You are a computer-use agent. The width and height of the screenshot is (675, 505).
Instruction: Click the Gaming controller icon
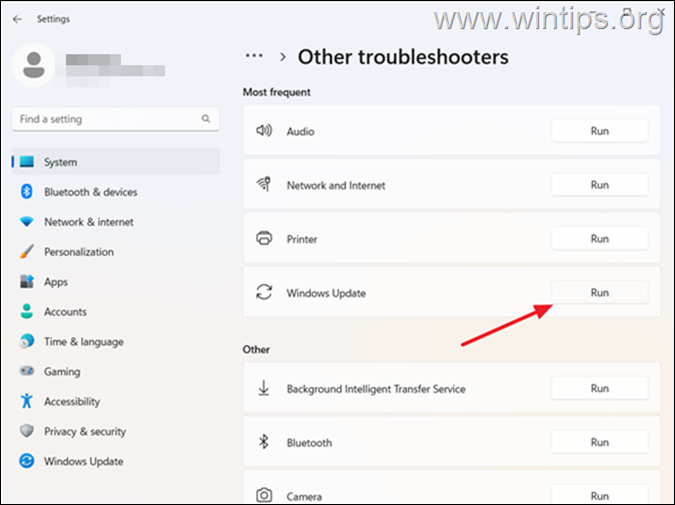pos(27,371)
